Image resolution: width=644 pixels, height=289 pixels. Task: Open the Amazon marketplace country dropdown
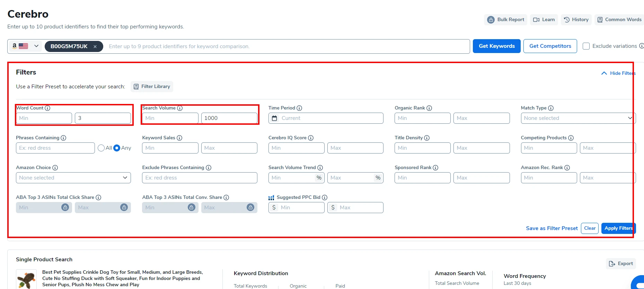point(25,46)
